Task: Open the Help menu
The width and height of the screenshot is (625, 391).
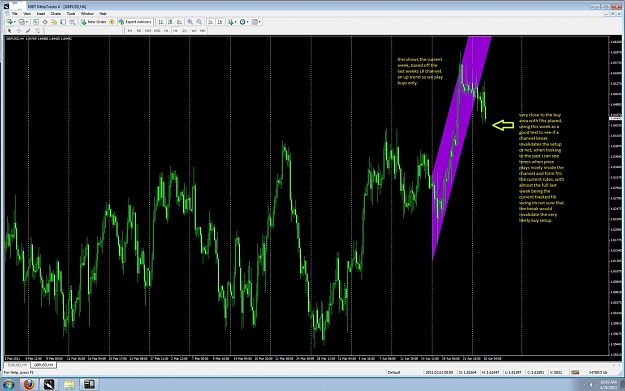Action: [103, 14]
